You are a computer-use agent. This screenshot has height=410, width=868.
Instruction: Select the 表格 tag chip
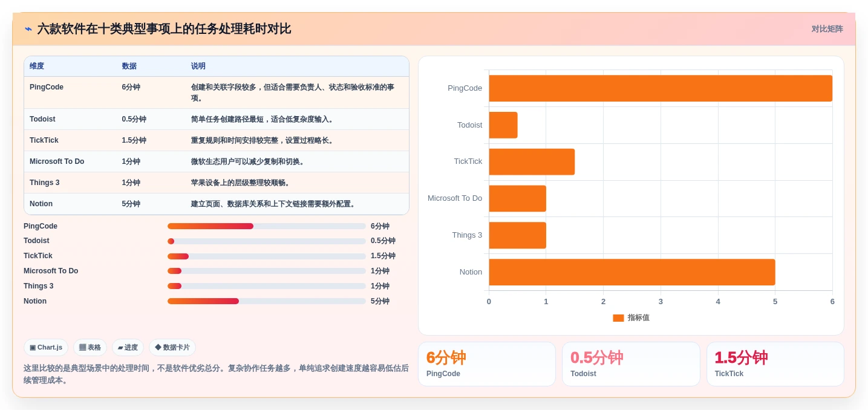pyautogui.click(x=90, y=347)
